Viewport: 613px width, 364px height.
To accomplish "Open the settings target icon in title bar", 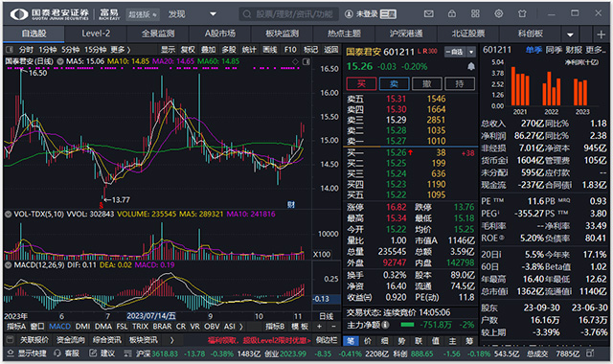I will 498,14.
